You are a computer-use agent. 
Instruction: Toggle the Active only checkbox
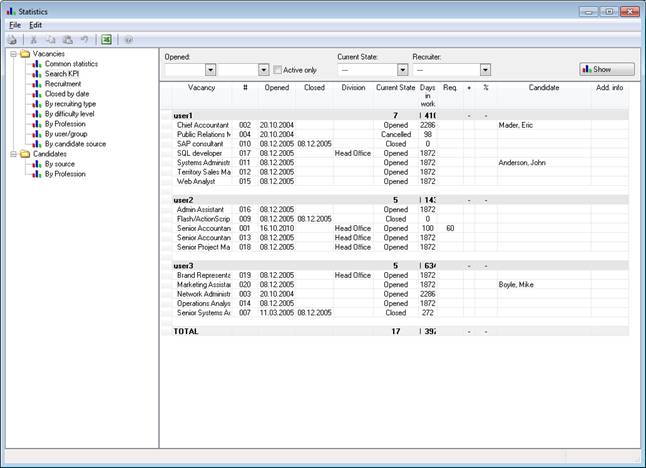(278, 70)
